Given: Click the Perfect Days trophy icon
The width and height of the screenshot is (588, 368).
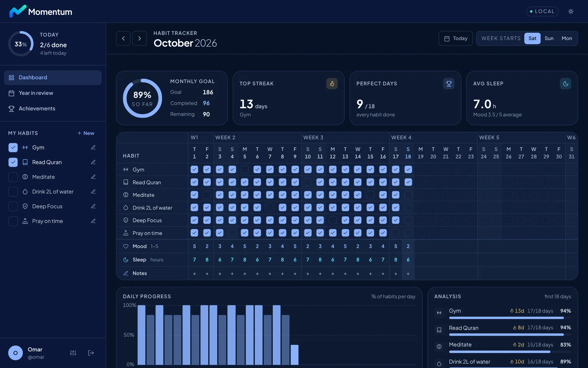Looking at the screenshot, I should point(449,84).
